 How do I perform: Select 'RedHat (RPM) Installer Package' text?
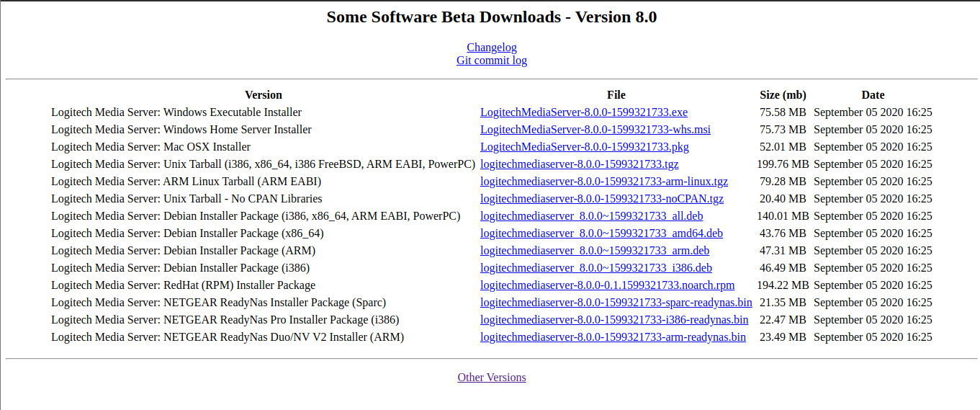tap(239, 285)
